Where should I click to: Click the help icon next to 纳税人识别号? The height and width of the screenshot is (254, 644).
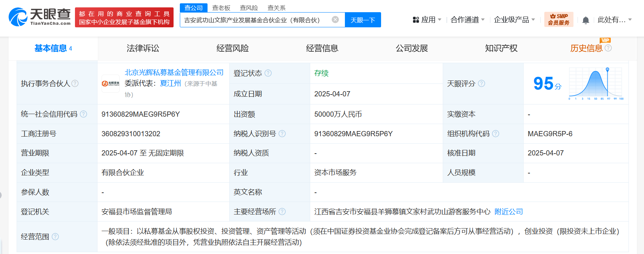tap(282, 134)
